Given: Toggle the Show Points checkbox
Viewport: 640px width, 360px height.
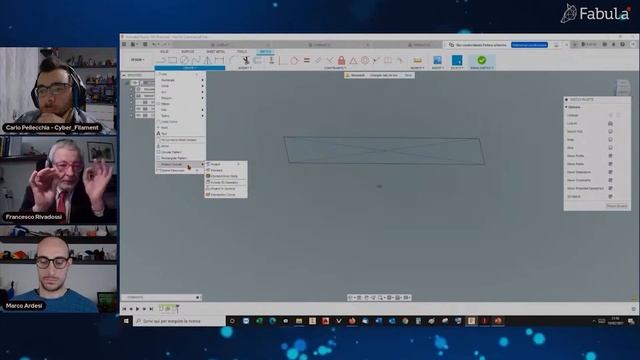Looking at the screenshot, I should click(x=610, y=164).
